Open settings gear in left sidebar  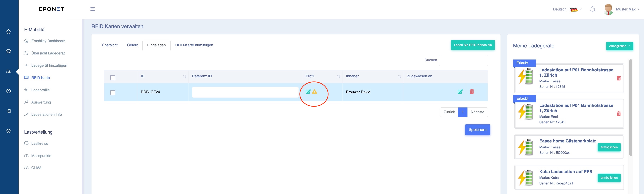pyautogui.click(x=8, y=131)
